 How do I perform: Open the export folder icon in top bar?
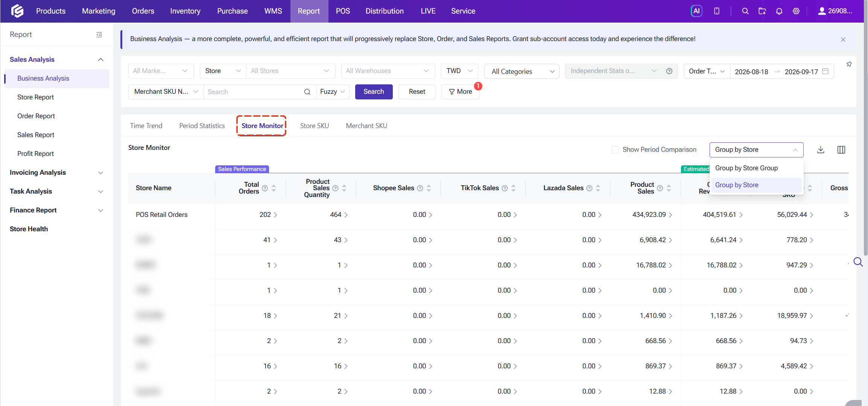(x=762, y=11)
